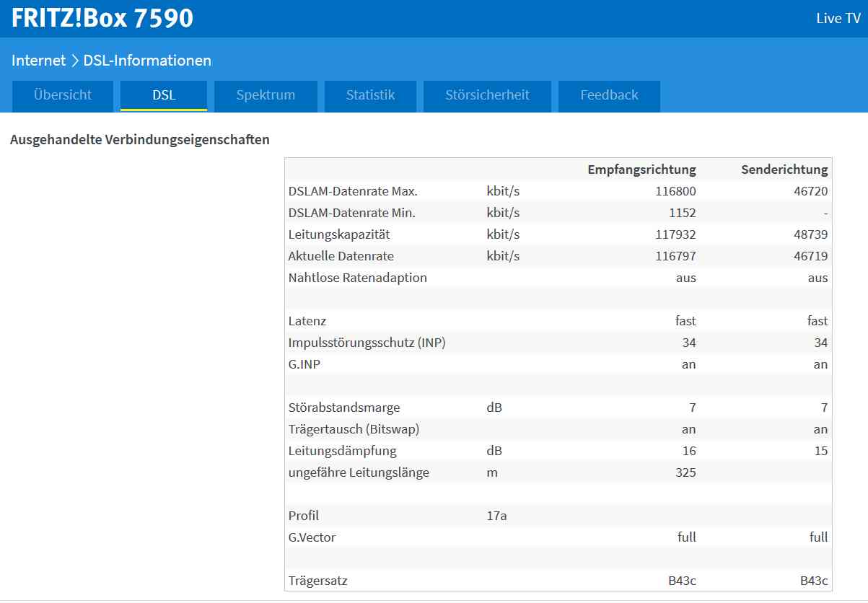This screenshot has height=603, width=868.
Task: Switch to the Spektrum tab
Action: pos(266,95)
